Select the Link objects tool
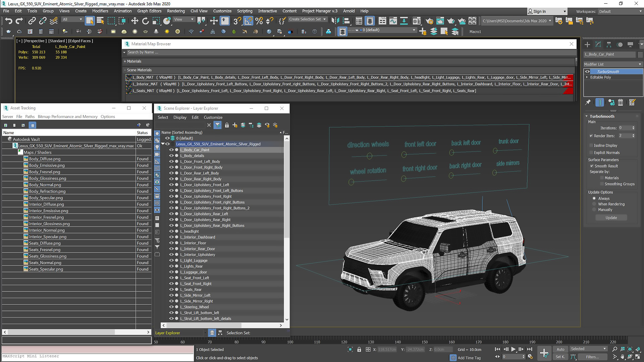This screenshot has height=362, width=644. [x=32, y=21]
